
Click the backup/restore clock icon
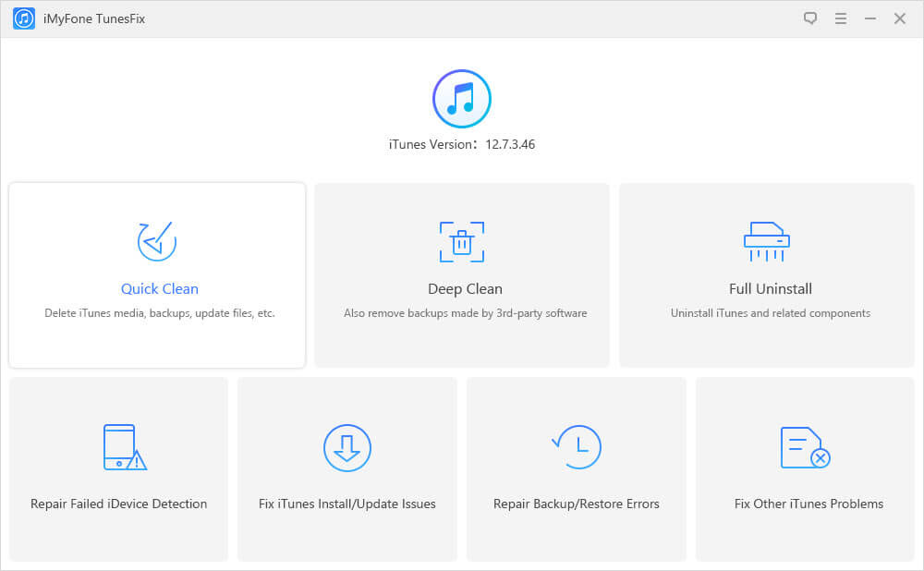(577, 448)
